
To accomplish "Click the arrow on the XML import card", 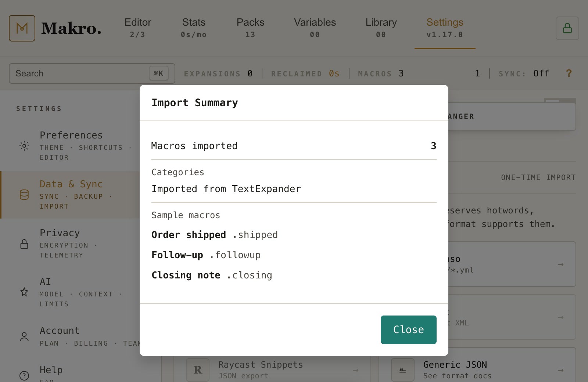I will point(561,317).
